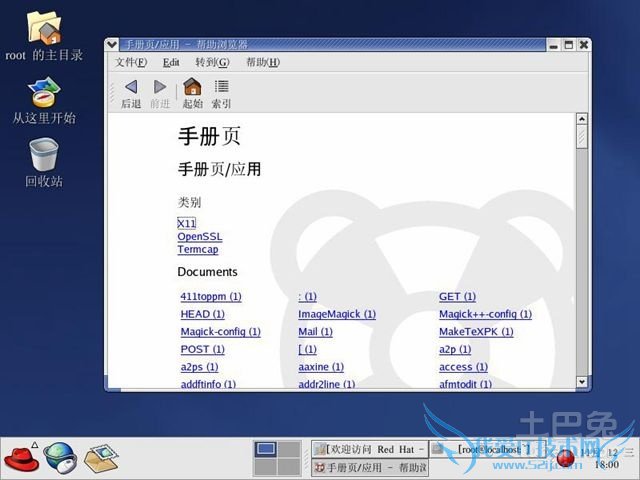The height and width of the screenshot is (480, 640).
Task: Click the Back (后退) arrow button
Action: pyautogui.click(x=131, y=94)
